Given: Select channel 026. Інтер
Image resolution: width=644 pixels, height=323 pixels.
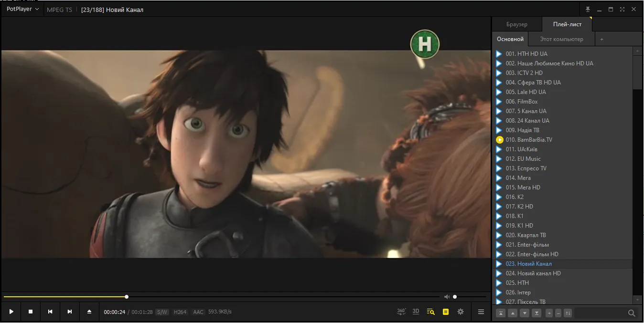Looking at the screenshot, I should point(563,292).
